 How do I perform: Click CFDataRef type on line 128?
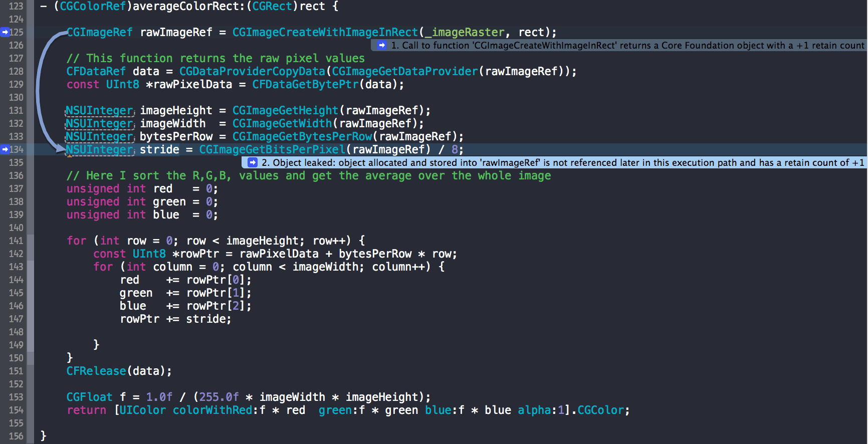96,71
